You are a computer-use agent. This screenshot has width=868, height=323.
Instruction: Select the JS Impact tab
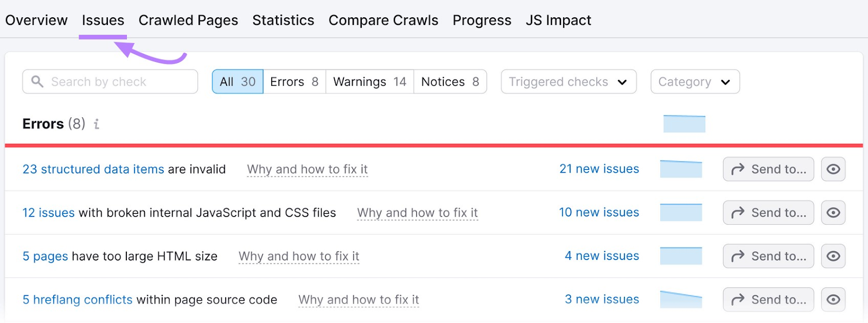point(558,20)
